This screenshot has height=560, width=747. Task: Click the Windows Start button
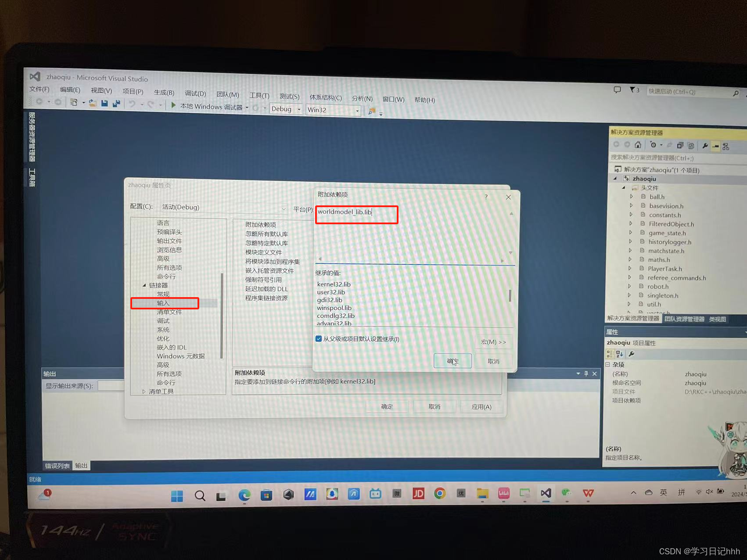click(177, 496)
